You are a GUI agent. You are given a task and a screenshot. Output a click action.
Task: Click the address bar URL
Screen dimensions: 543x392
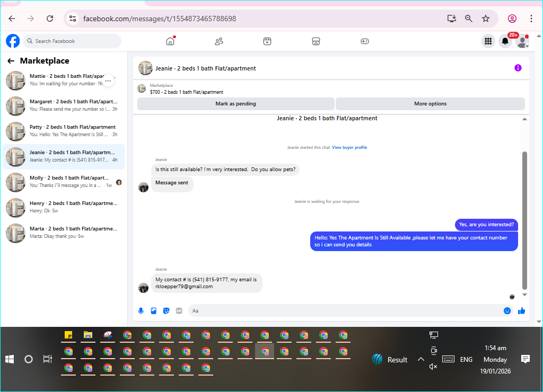point(160,19)
